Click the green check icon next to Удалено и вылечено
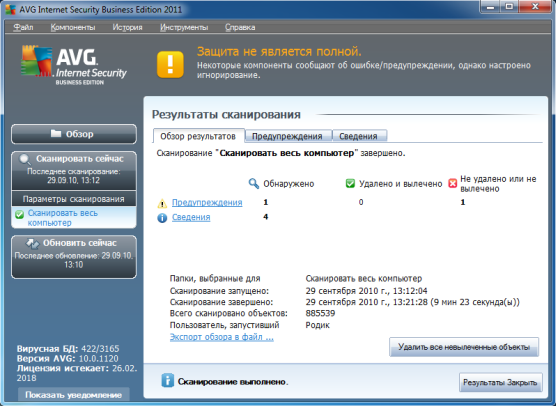 [350, 184]
